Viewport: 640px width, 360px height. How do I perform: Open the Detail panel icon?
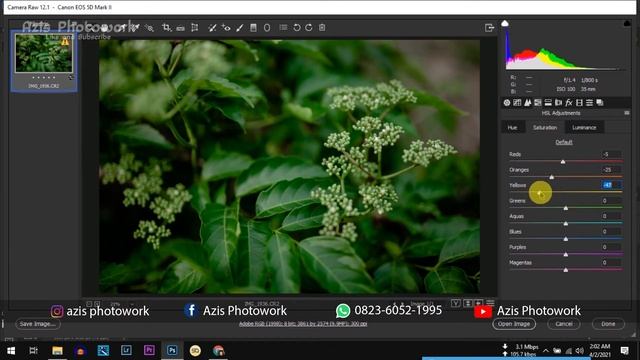pyautogui.click(x=527, y=103)
